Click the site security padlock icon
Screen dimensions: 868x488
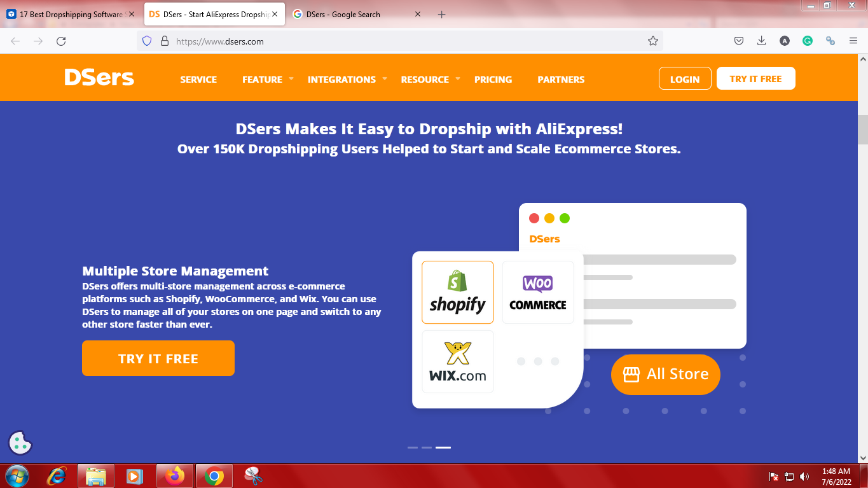164,41
